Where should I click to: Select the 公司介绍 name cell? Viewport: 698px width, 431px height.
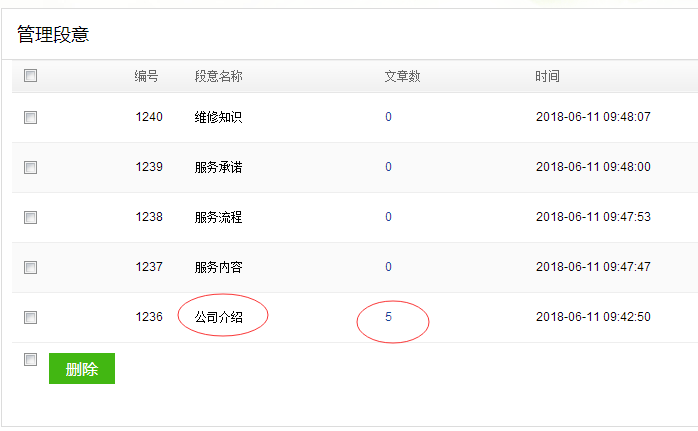[219, 317]
